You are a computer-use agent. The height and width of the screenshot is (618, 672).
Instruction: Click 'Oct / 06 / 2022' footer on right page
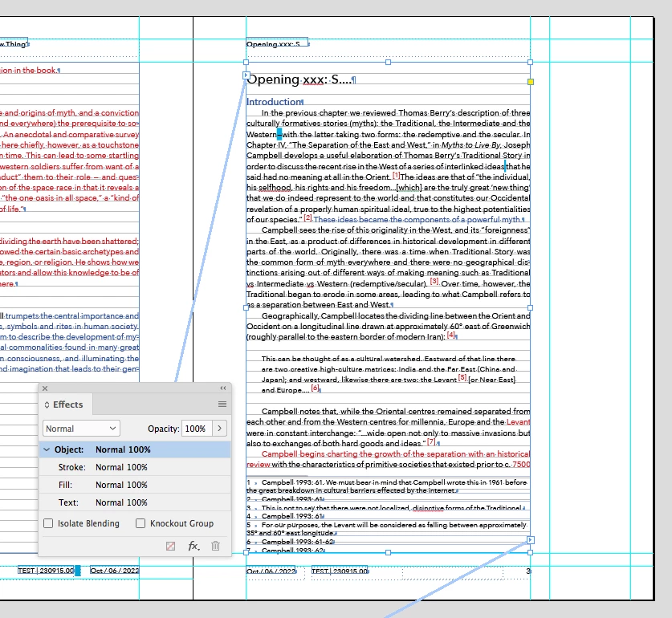coord(271,571)
